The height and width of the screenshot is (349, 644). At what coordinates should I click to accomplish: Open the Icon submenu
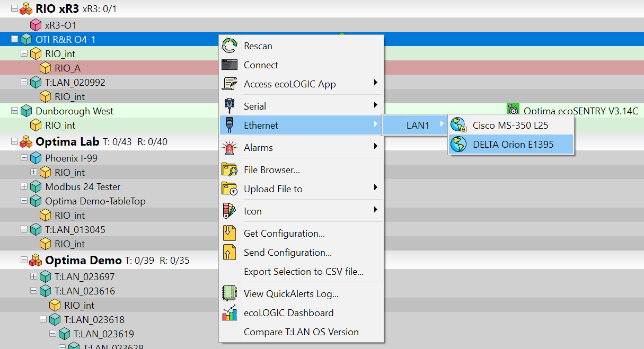(x=301, y=211)
